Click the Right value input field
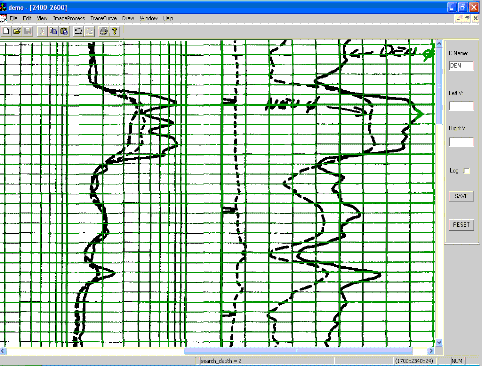The image size is (482, 366). pos(461,142)
